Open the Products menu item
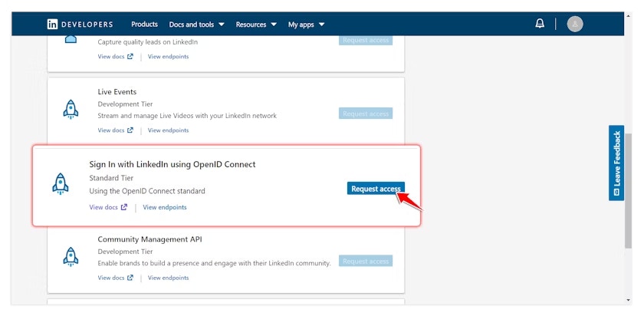This screenshot has width=644, height=316. point(145,25)
